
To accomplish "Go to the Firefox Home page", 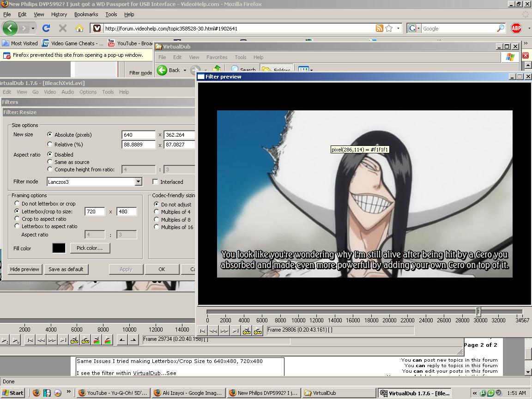I will [x=79, y=28].
